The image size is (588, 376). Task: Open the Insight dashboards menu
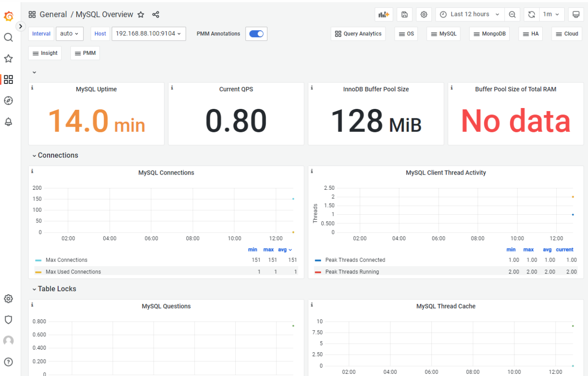coord(45,53)
